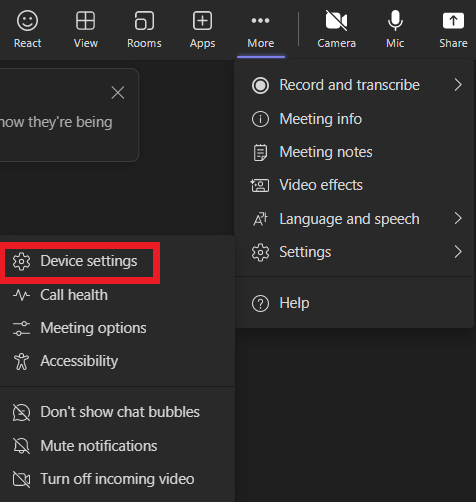Open Meeting notes
Viewport: 476px width, 502px height.
(x=354, y=152)
